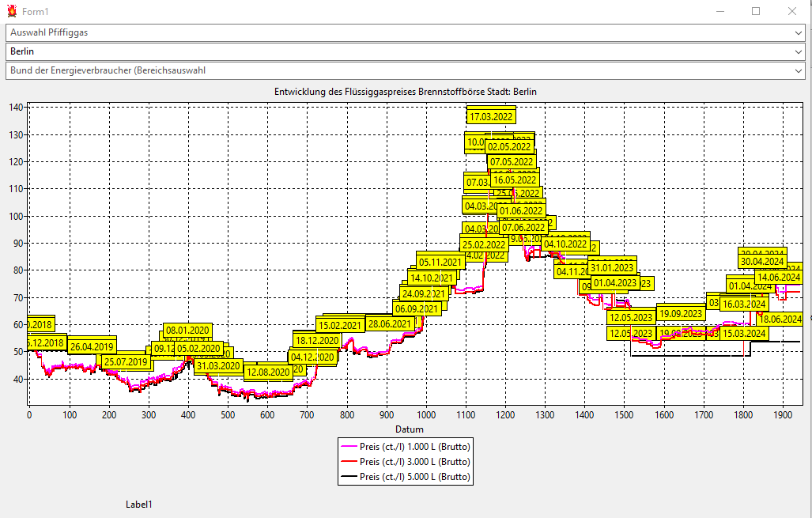Image resolution: width=812 pixels, height=518 pixels.
Task: Select the 26.04.2019 data label
Action: 92,347
